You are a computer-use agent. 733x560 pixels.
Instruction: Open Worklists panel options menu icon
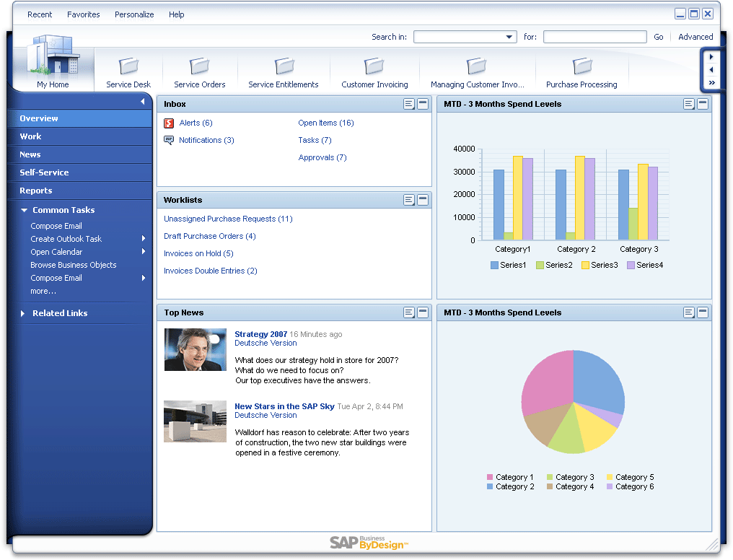[x=409, y=200]
